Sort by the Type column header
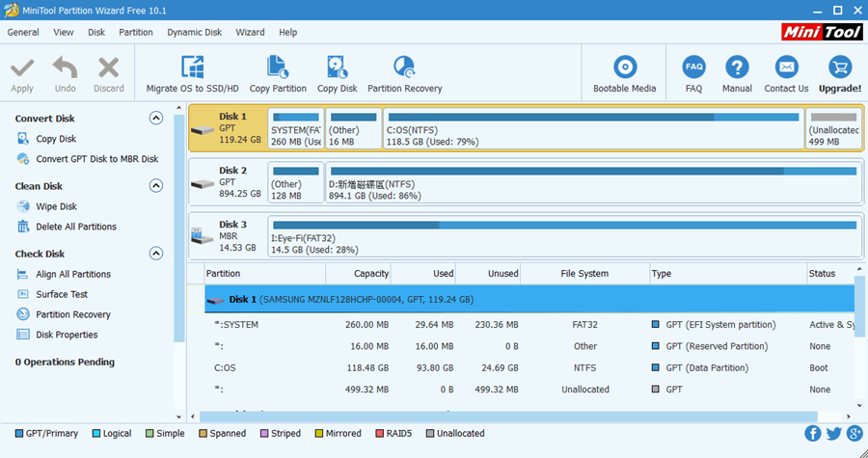The width and height of the screenshot is (868, 458). [728, 273]
